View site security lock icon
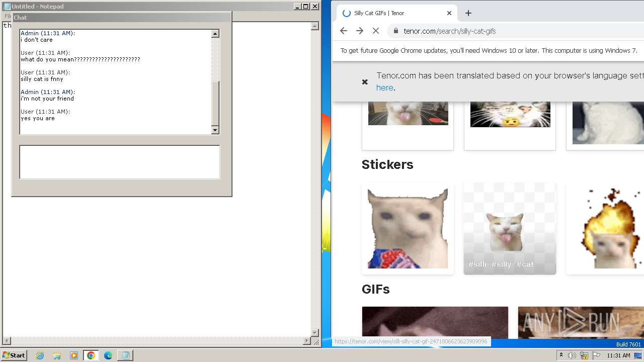 coord(396,31)
